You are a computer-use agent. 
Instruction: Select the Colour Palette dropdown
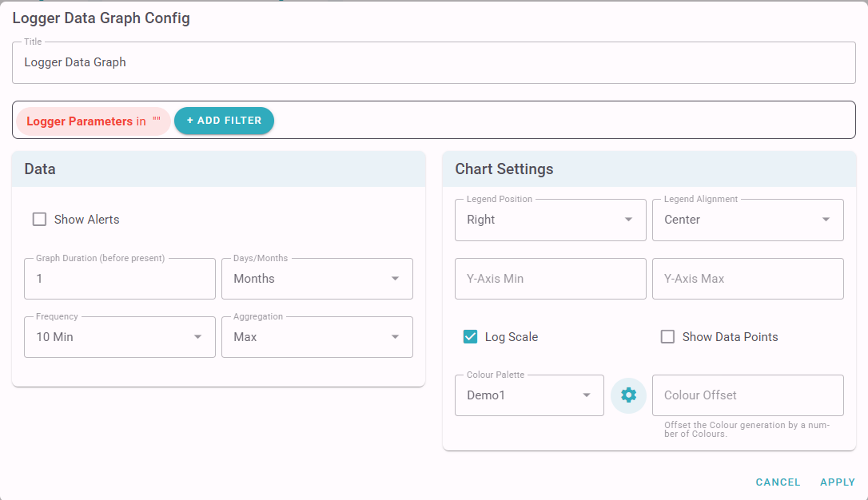tap(528, 395)
